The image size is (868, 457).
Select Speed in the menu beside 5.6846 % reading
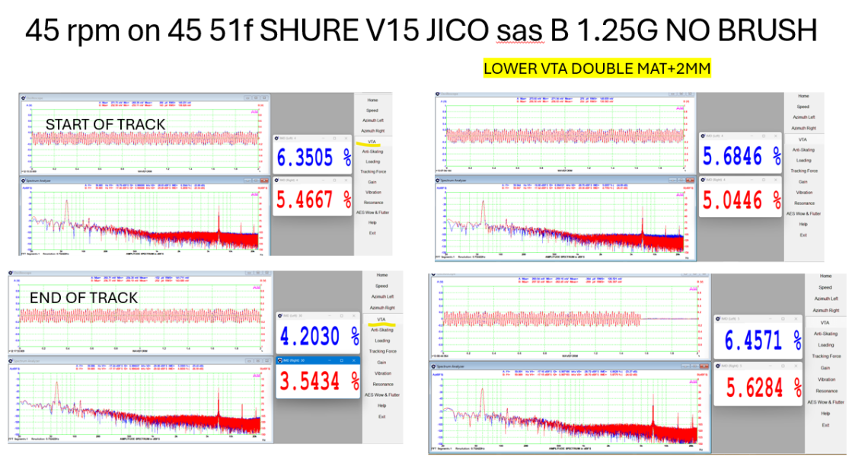coord(803,107)
